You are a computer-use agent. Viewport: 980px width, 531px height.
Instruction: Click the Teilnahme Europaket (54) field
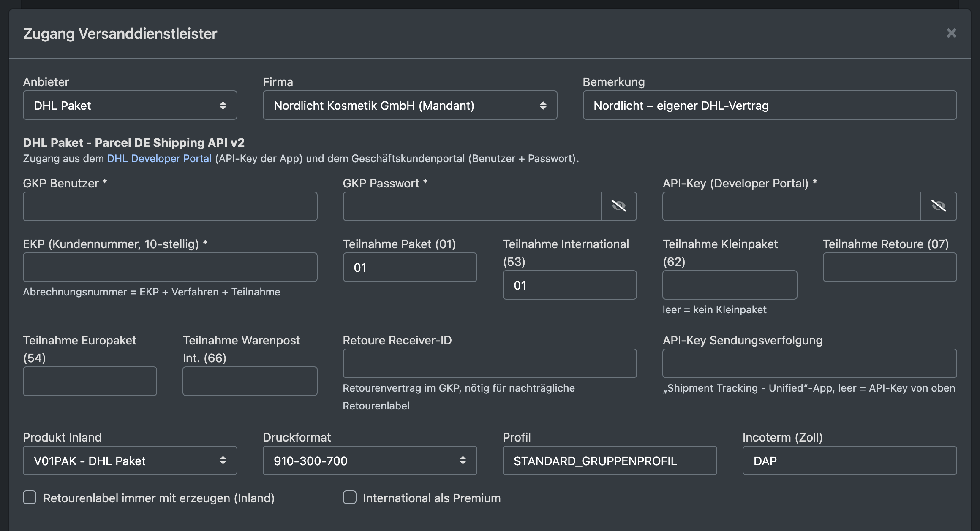(x=90, y=381)
